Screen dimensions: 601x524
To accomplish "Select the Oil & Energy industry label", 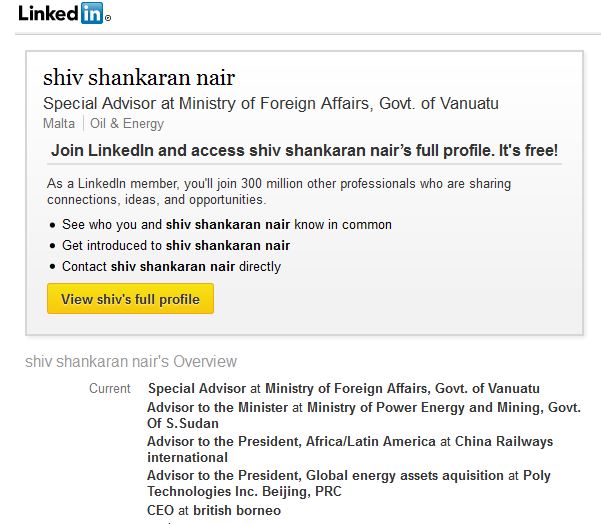I will (x=127, y=124).
